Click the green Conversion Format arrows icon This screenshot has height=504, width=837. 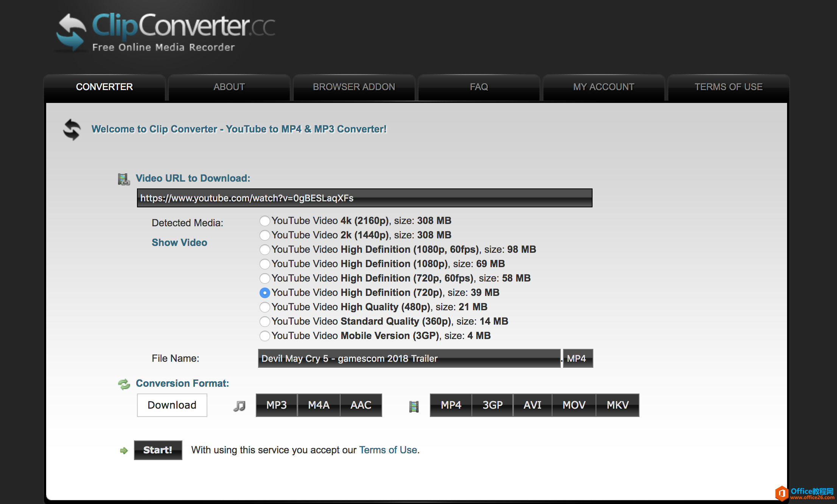click(x=124, y=384)
